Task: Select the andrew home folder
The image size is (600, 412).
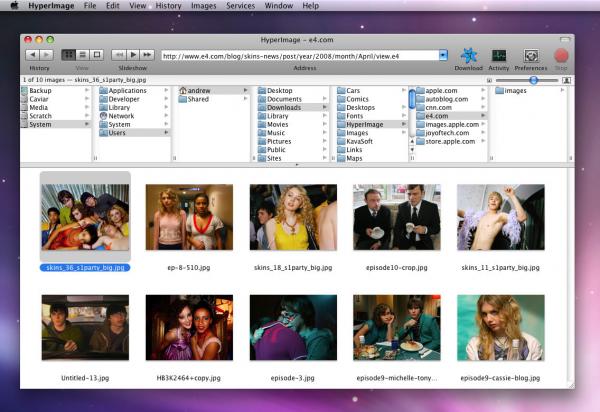Action: [x=213, y=91]
